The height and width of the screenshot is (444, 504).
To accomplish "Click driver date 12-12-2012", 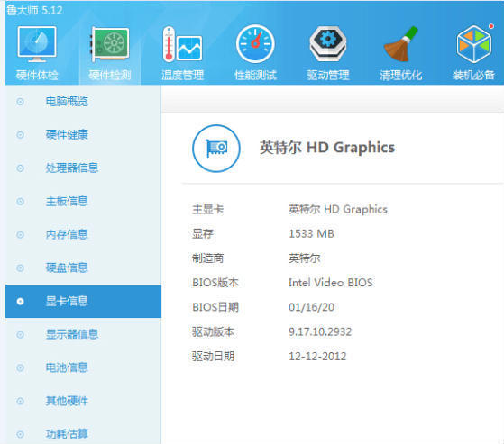I will click(x=317, y=357).
